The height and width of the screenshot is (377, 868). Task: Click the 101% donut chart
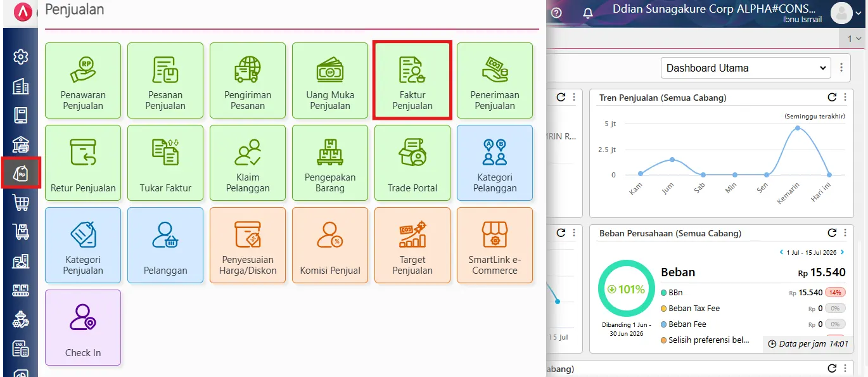point(625,290)
